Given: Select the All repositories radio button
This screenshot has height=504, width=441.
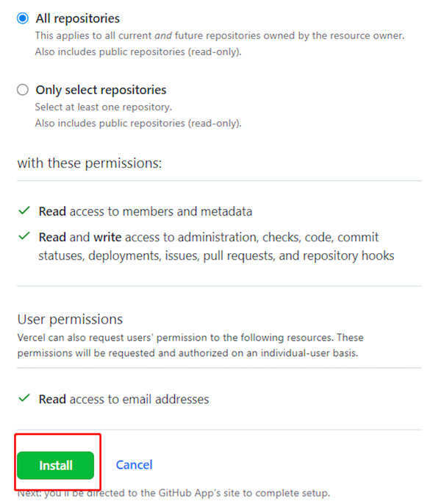Looking at the screenshot, I should [23, 18].
